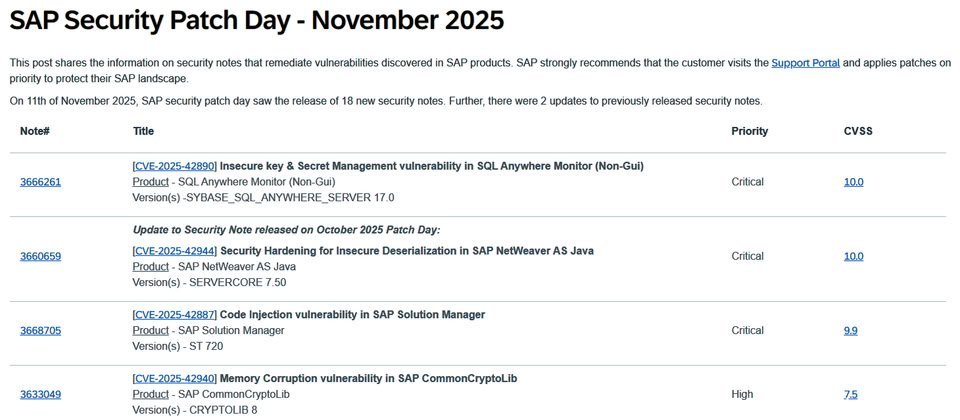This screenshot has width=960, height=420.
Task: Open security note 3660659
Action: pos(40,257)
